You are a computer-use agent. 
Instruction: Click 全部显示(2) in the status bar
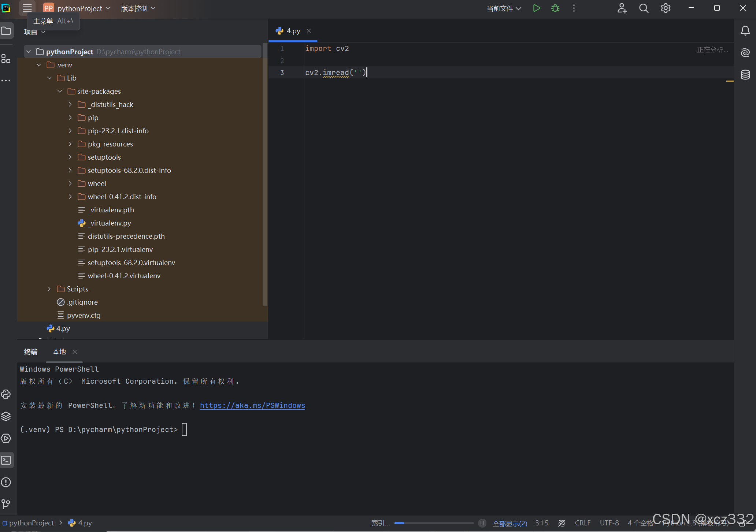click(510, 523)
